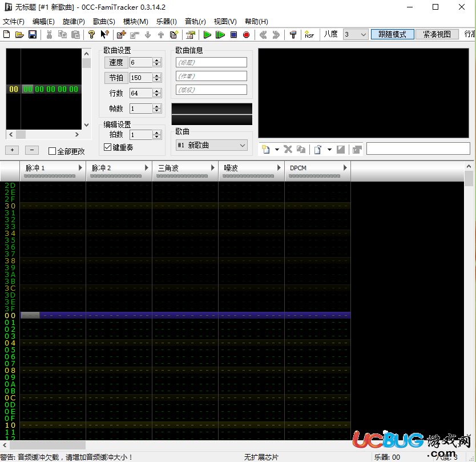Toggle the 紧凑视图 button

pyautogui.click(x=437, y=34)
